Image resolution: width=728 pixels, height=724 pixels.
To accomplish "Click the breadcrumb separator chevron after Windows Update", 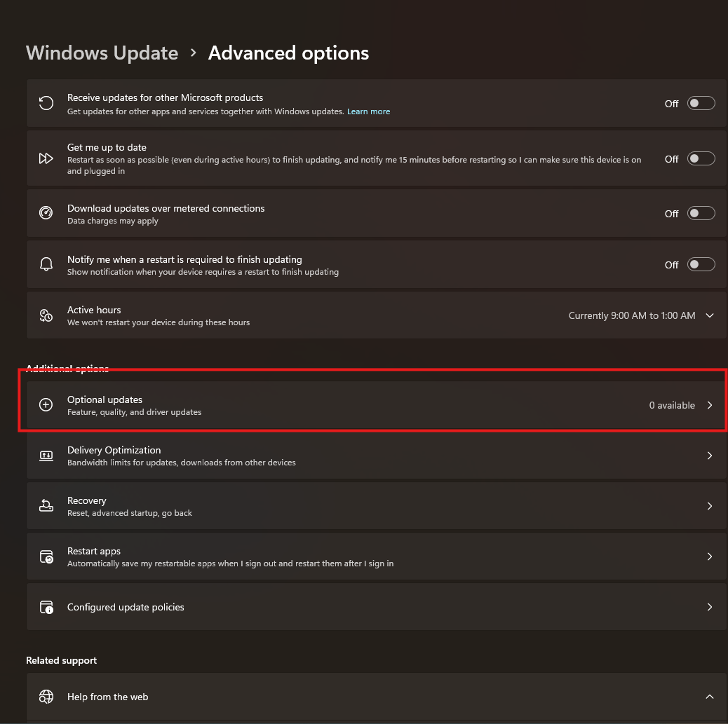I will [x=193, y=53].
